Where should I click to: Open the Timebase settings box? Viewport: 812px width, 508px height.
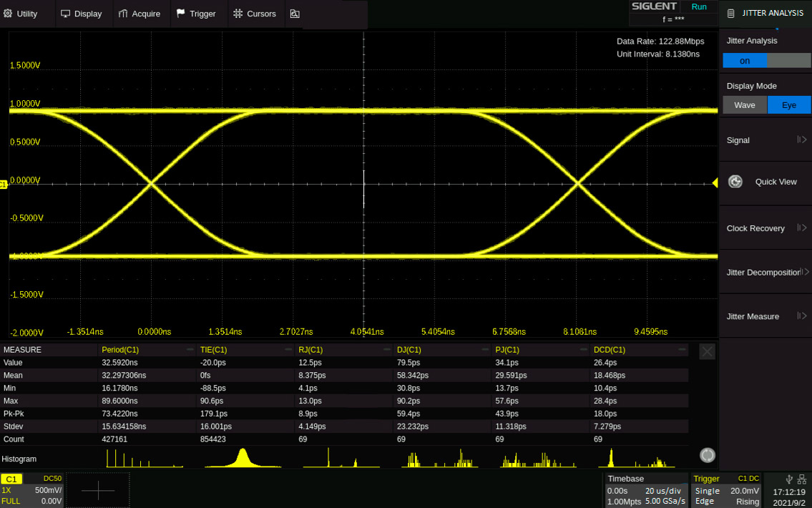coord(646,490)
